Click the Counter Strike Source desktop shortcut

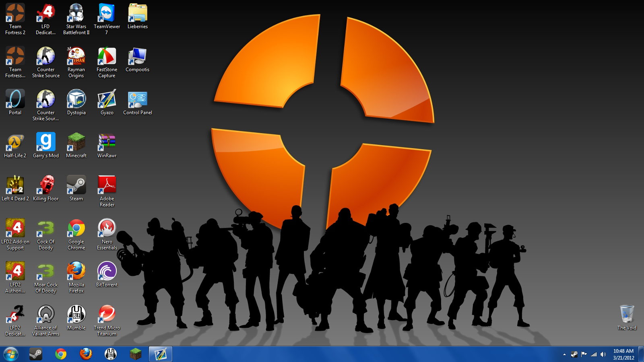(x=46, y=62)
